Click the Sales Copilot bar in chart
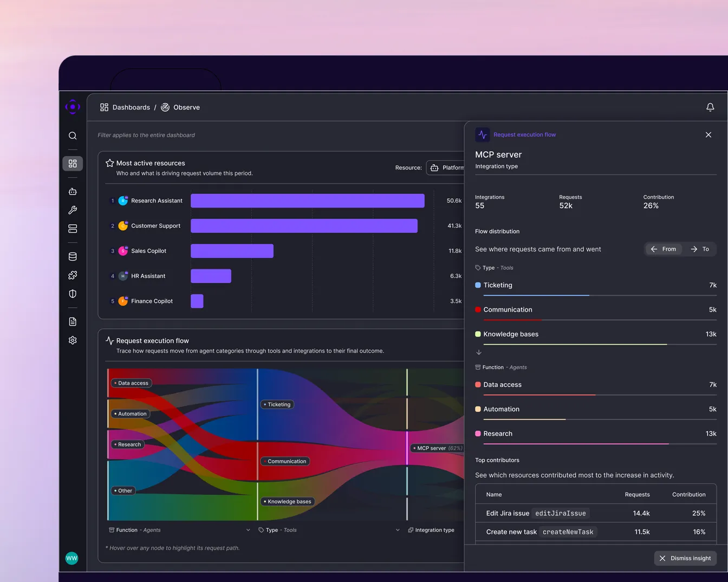 click(232, 251)
